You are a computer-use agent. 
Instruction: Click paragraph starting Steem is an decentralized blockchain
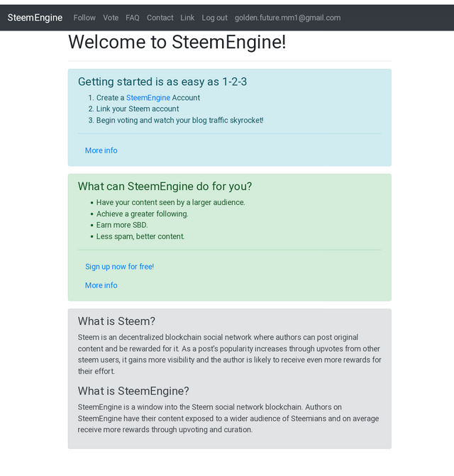229,354
